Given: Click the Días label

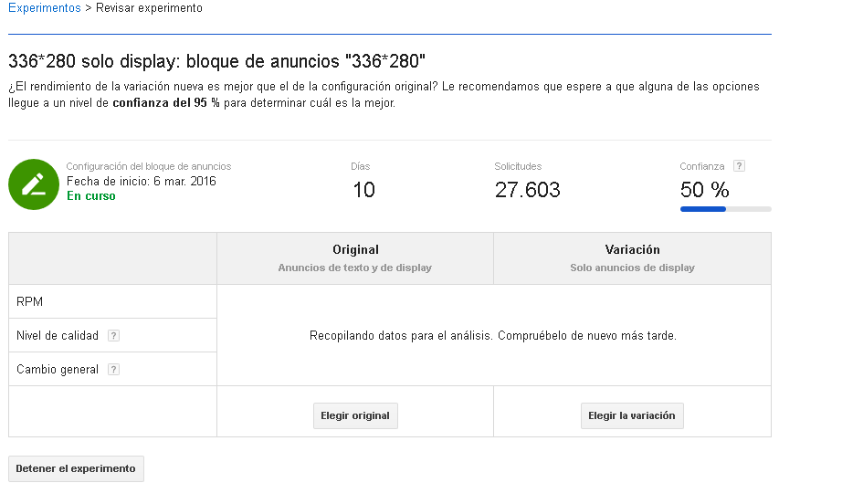Looking at the screenshot, I should (x=361, y=166).
